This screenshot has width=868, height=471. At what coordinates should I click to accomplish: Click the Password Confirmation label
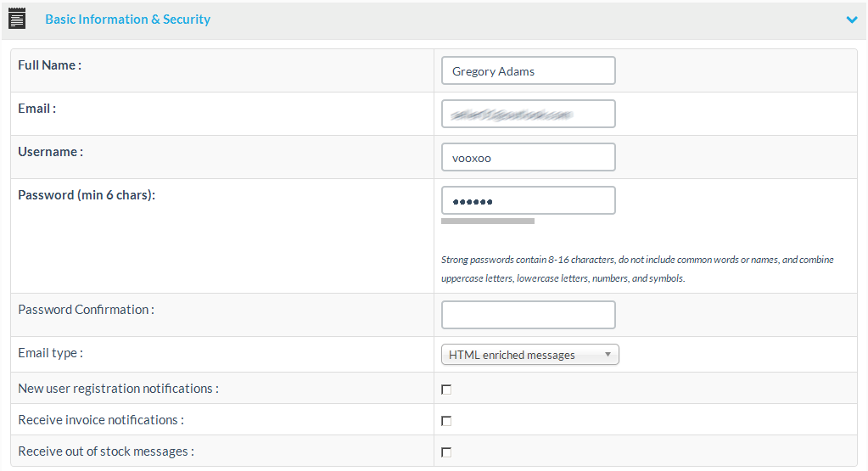(86, 310)
